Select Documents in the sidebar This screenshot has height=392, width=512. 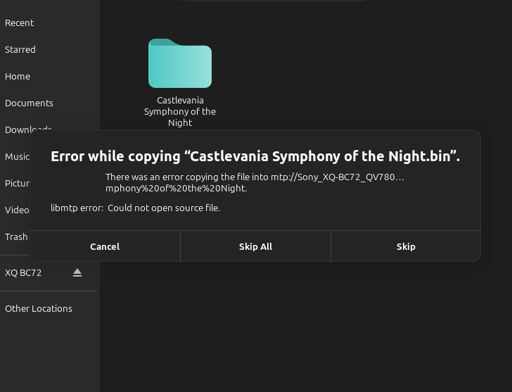click(29, 103)
